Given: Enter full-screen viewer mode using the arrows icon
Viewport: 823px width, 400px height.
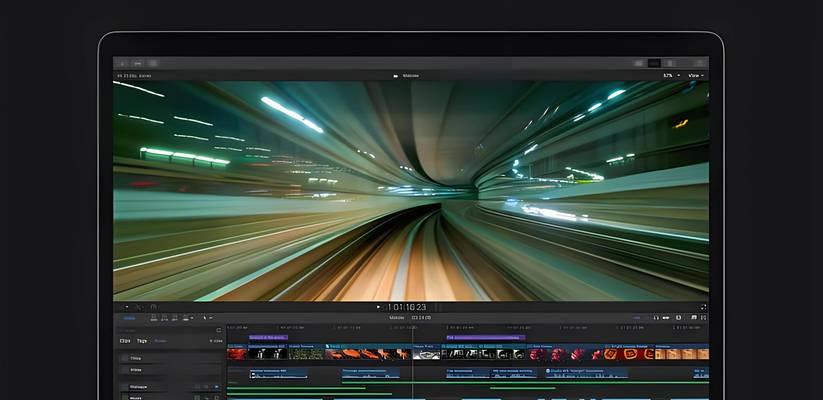Looking at the screenshot, I should click(703, 307).
